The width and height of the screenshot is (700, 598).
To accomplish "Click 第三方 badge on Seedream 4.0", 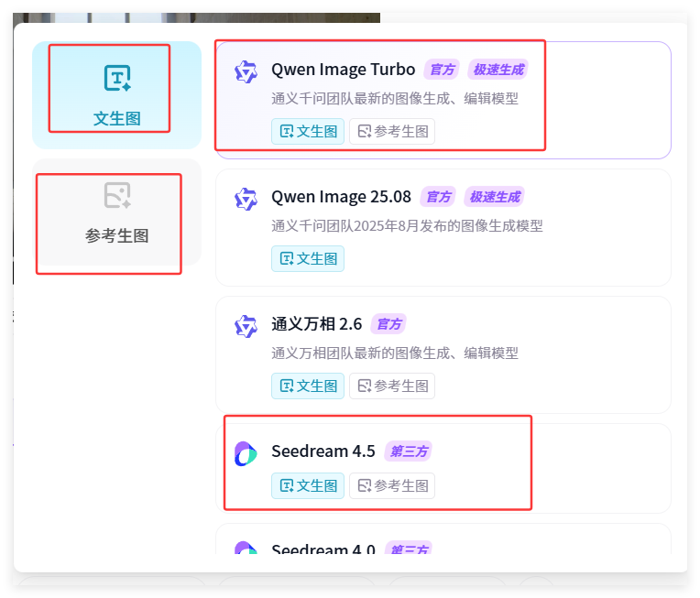I will coord(408,549).
